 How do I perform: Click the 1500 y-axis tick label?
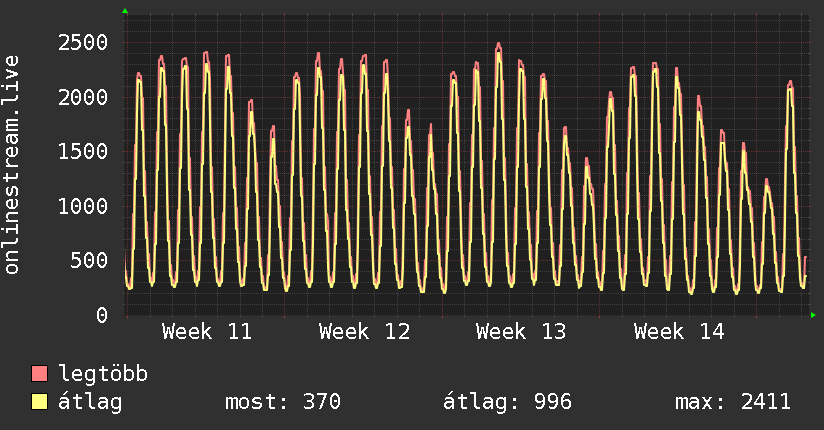83,151
